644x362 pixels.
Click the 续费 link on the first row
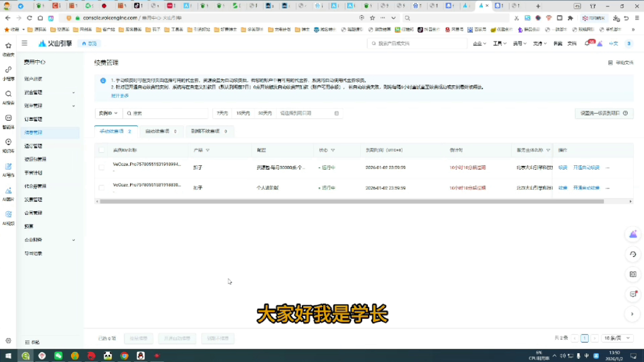[x=563, y=167]
